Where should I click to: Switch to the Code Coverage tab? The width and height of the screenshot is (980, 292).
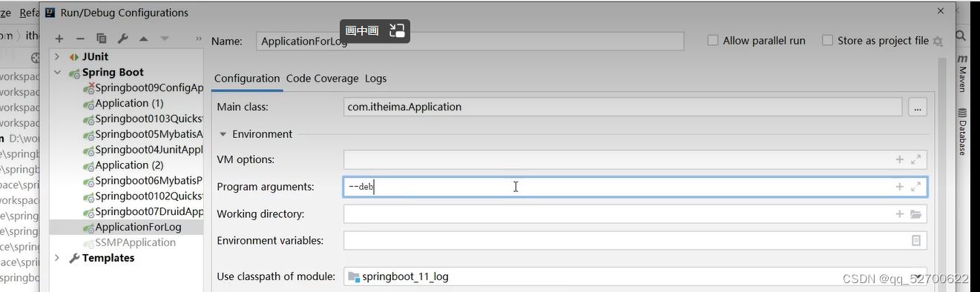(322, 79)
